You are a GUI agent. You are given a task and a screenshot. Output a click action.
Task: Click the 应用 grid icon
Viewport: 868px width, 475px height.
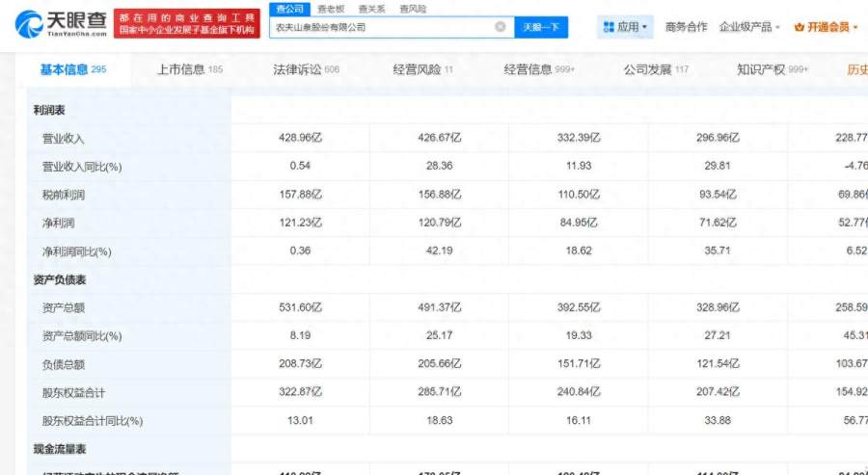609,27
